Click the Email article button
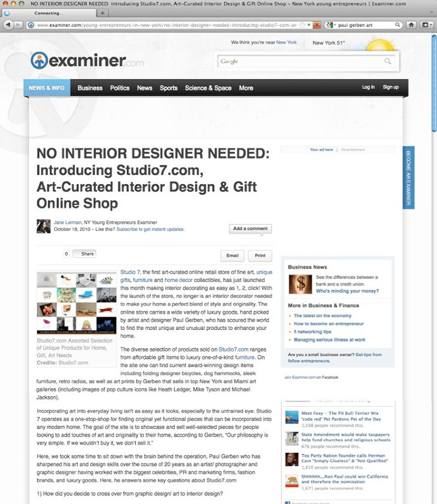This screenshot has height=504, width=437. click(232, 256)
